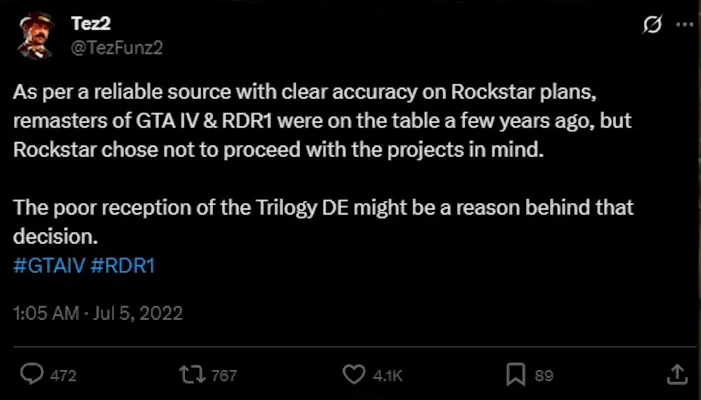
Task: Click the 1:05 AM timestamp
Action: click(46, 313)
